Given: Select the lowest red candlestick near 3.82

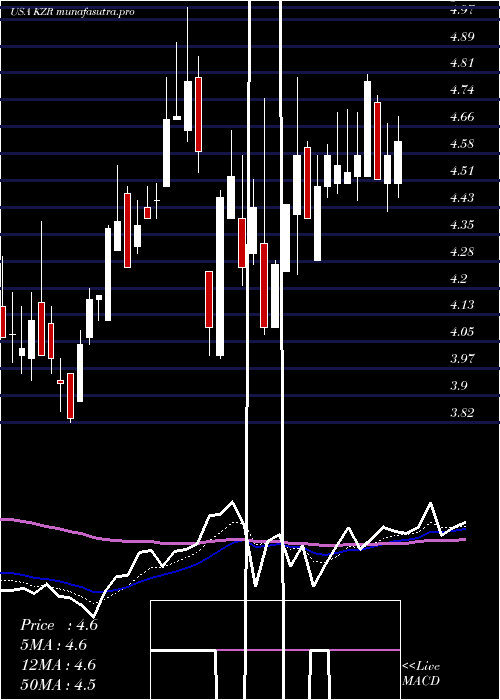Looking at the screenshot, I should (x=71, y=396).
